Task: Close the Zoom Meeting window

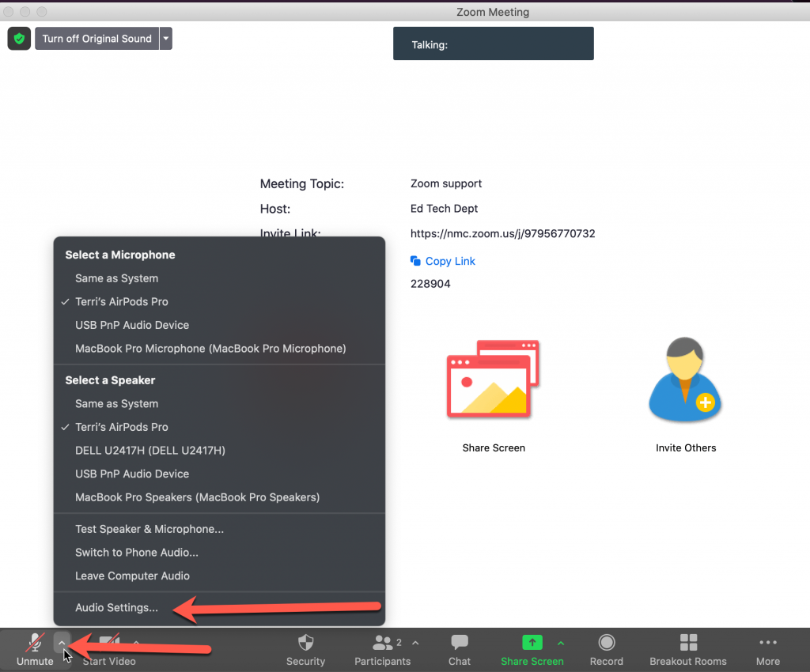Action: coord(9,11)
